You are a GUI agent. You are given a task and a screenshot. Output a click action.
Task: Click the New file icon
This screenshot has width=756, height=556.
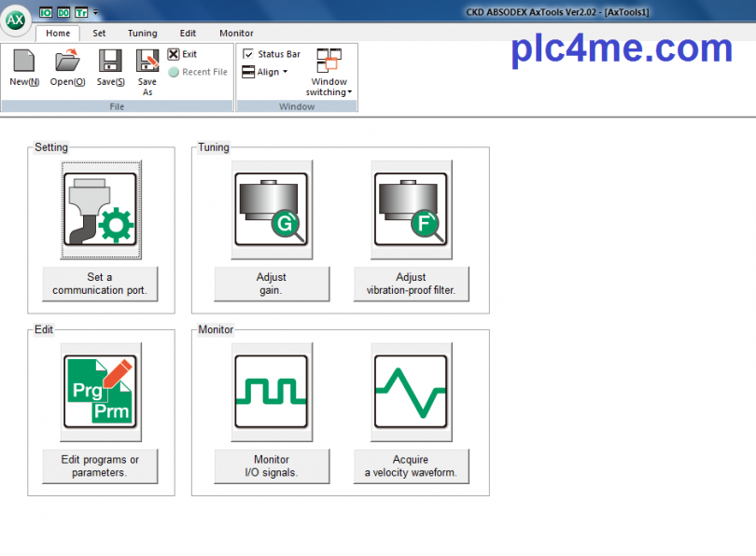pos(24,62)
